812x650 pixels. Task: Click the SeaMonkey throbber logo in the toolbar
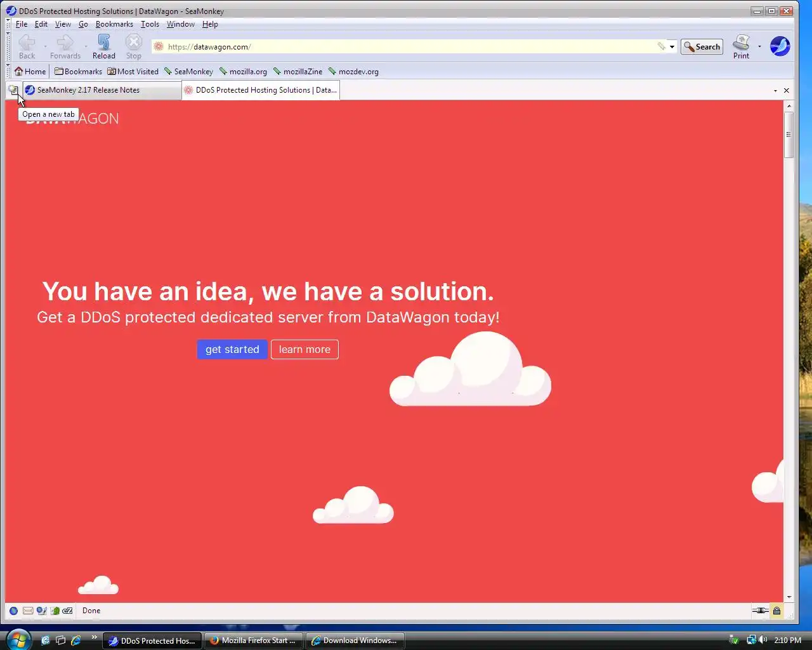780,46
